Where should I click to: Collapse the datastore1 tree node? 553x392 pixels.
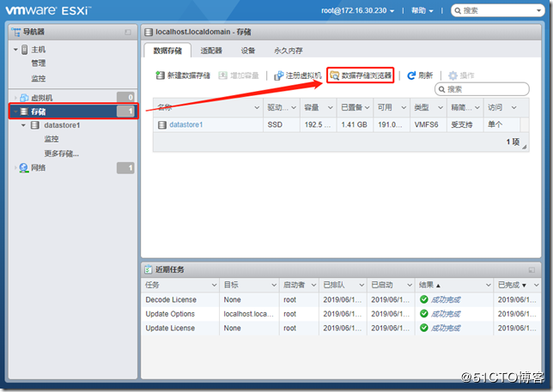(23, 125)
